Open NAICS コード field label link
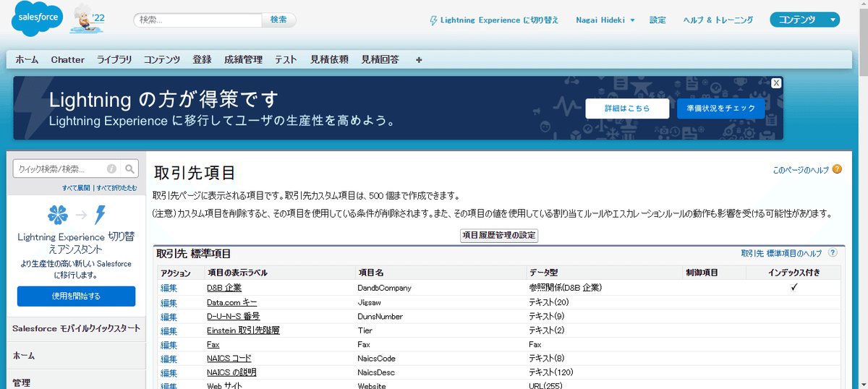Screen dimensions: 868x389 [x=229, y=359]
